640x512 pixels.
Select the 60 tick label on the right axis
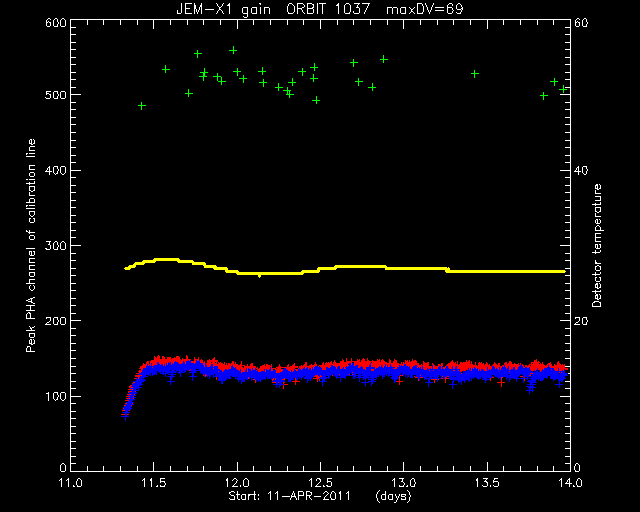click(581, 22)
